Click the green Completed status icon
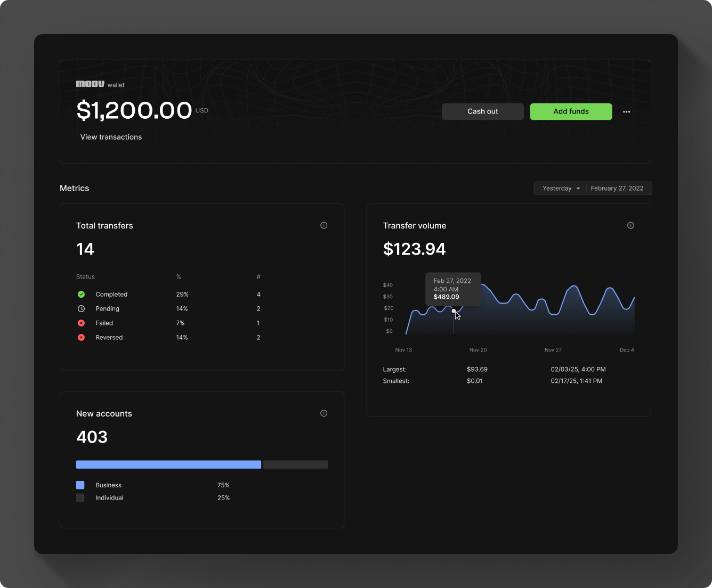 (x=81, y=294)
